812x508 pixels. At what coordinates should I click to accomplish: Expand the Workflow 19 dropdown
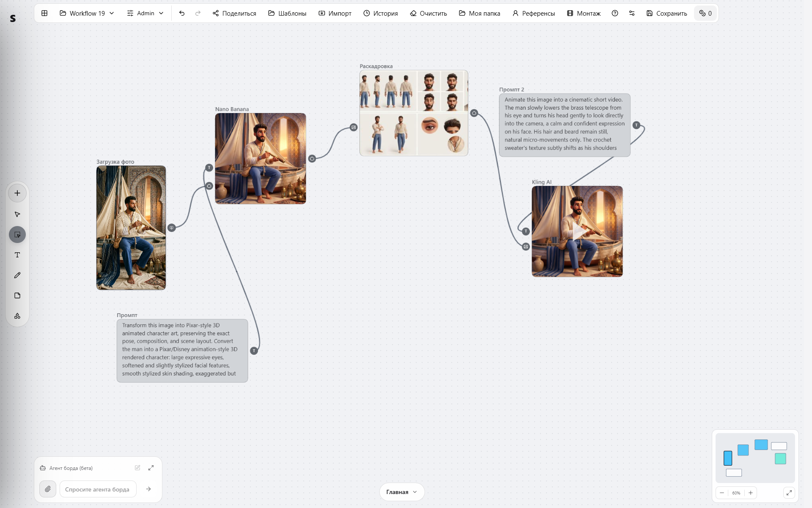[87, 13]
